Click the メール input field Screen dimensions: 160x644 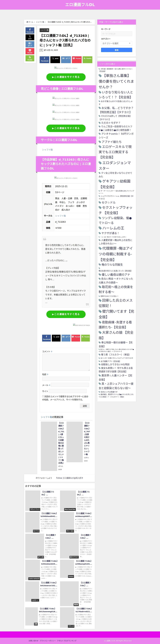pyautogui.click(x=70, y=385)
